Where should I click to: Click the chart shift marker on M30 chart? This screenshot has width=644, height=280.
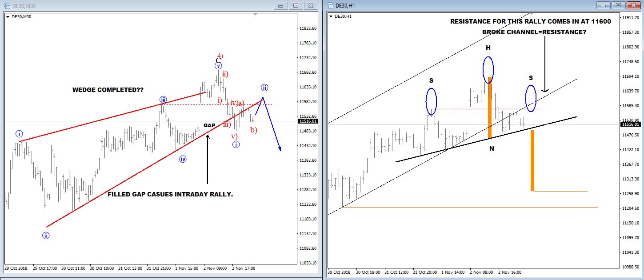point(255,15)
